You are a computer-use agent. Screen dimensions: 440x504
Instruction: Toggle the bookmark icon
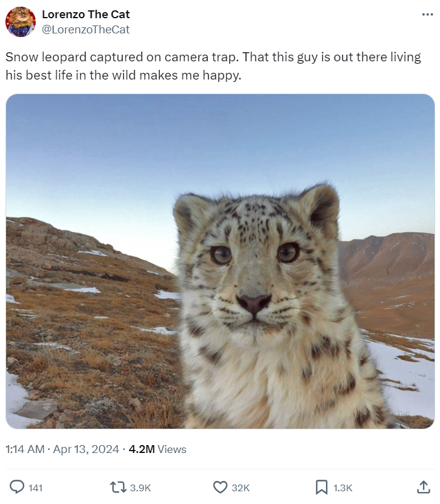[x=322, y=487]
